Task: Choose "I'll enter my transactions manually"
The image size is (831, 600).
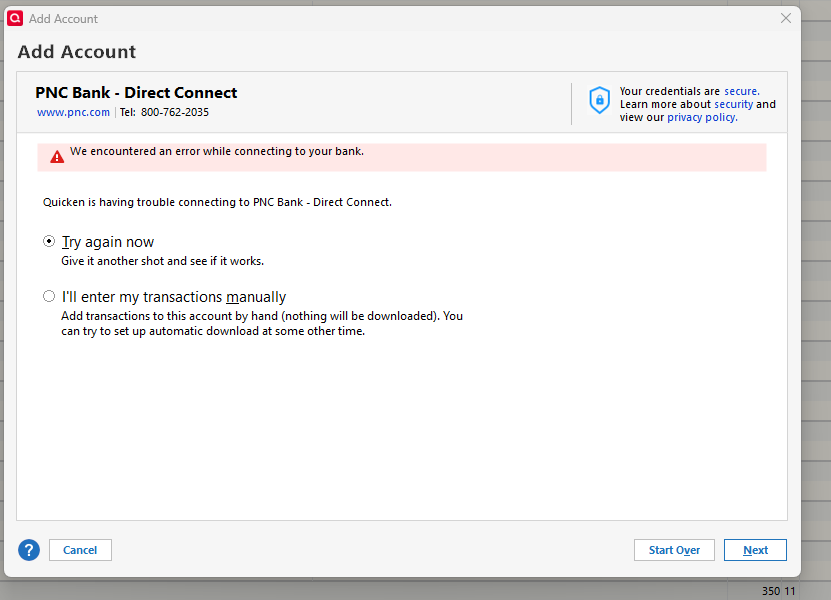Action: 49,297
